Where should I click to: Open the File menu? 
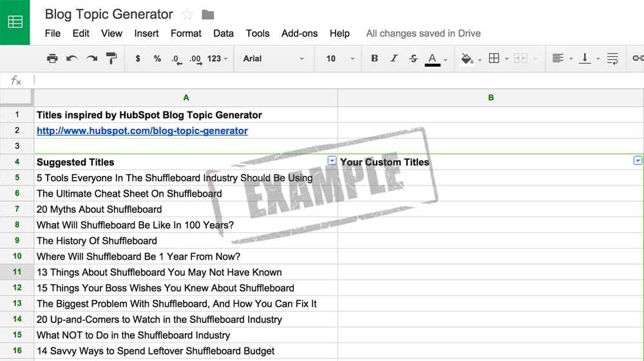coord(53,34)
